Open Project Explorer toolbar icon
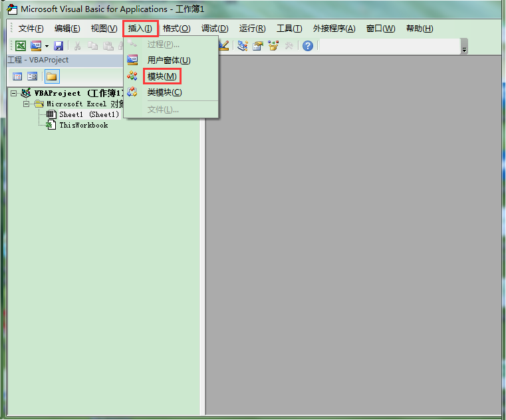The height and width of the screenshot is (420, 506). 242,46
